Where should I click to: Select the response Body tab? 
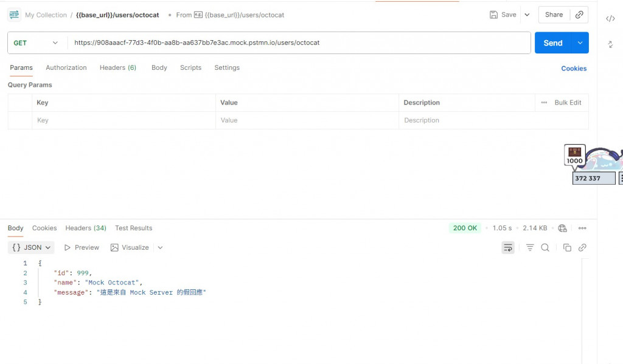tap(15, 228)
